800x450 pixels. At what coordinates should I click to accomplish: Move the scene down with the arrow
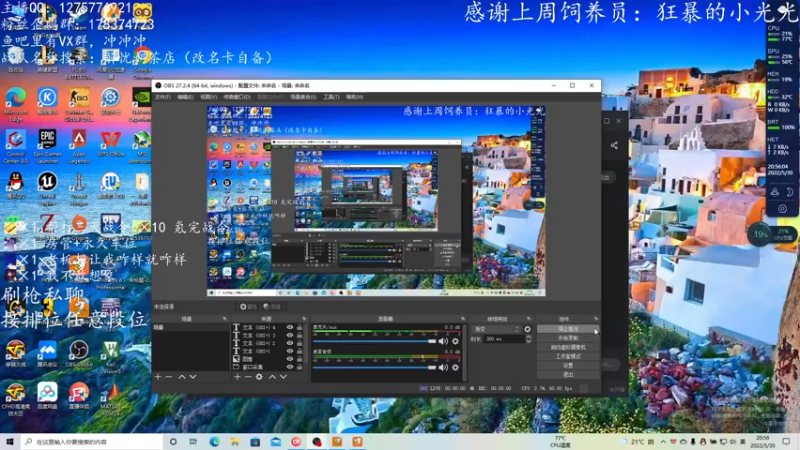click(x=193, y=377)
